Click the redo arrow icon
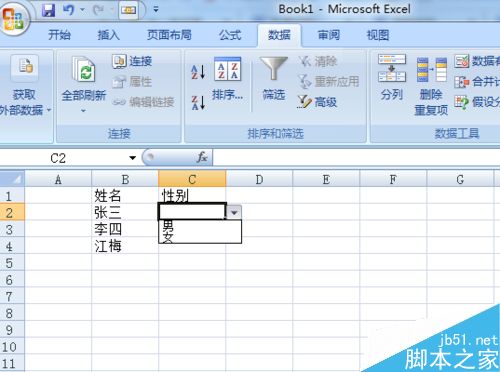 [x=98, y=10]
